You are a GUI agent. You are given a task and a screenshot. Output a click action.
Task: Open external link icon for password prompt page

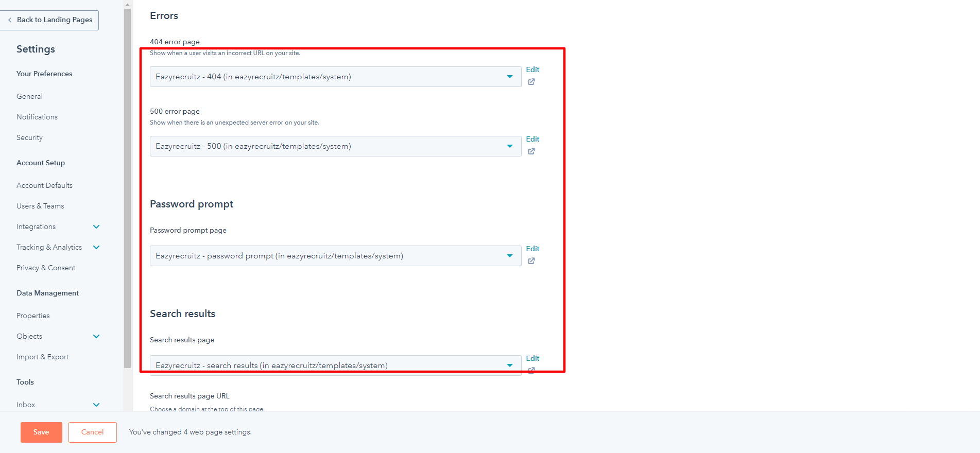tap(531, 261)
